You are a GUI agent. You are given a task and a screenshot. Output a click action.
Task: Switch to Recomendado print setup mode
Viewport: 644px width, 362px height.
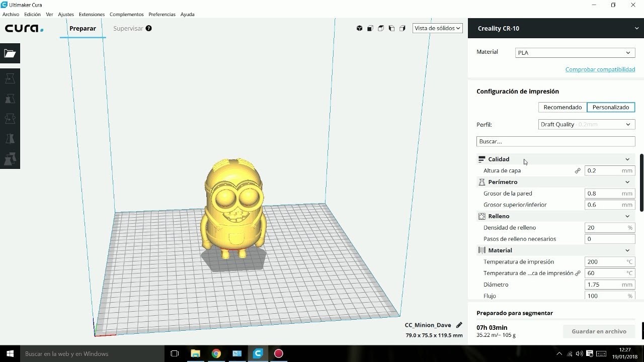pos(562,107)
